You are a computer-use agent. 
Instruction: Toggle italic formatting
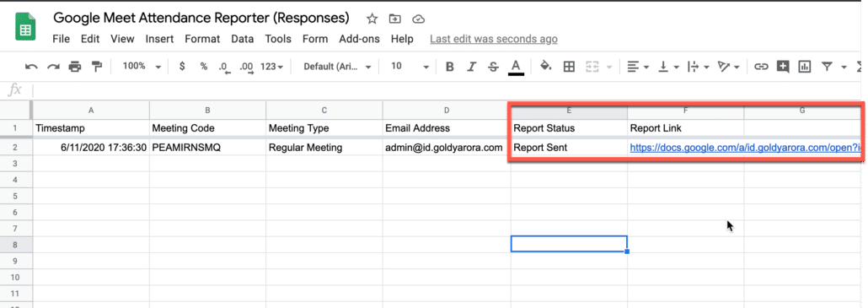point(471,67)
